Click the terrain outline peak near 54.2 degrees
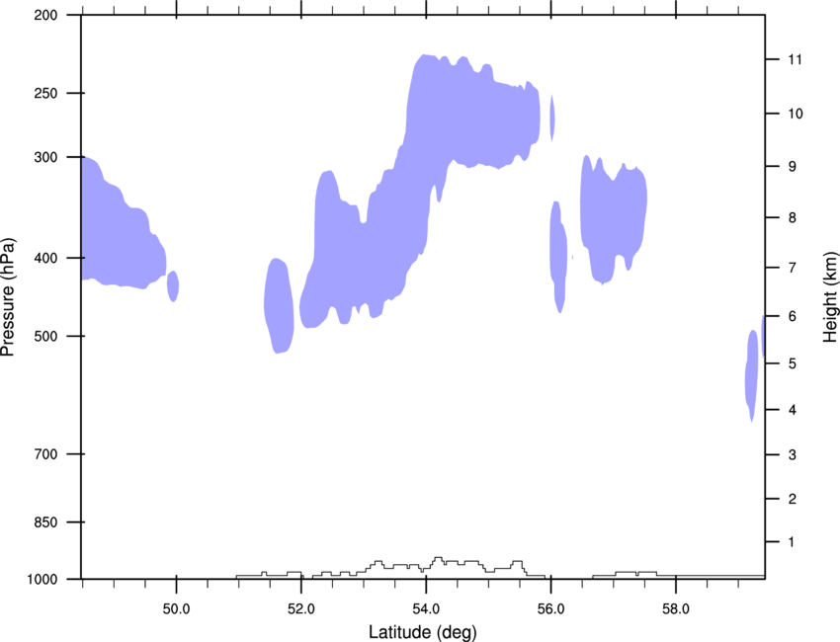 click(438, 560)
